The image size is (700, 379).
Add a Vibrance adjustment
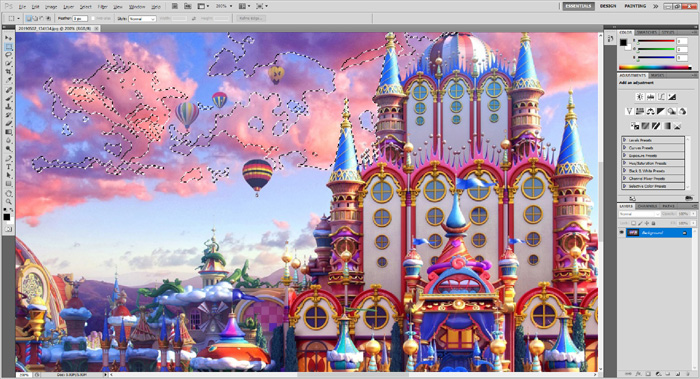coord(629,111)
